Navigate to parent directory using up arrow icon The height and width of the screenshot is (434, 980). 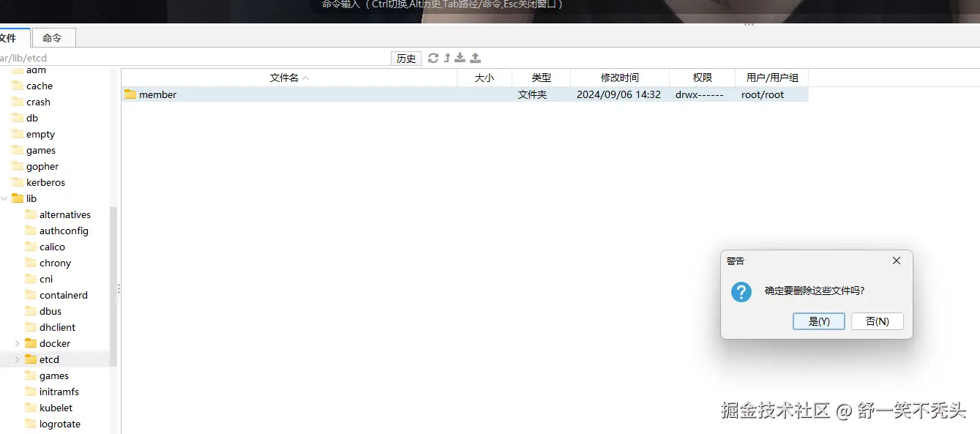pos(446,58)
